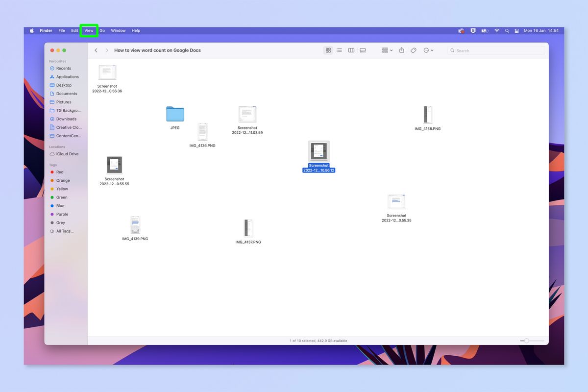Select IMG_4137.PNG file
This screenshot has width=588, height=392.
(x=248, y=229)
